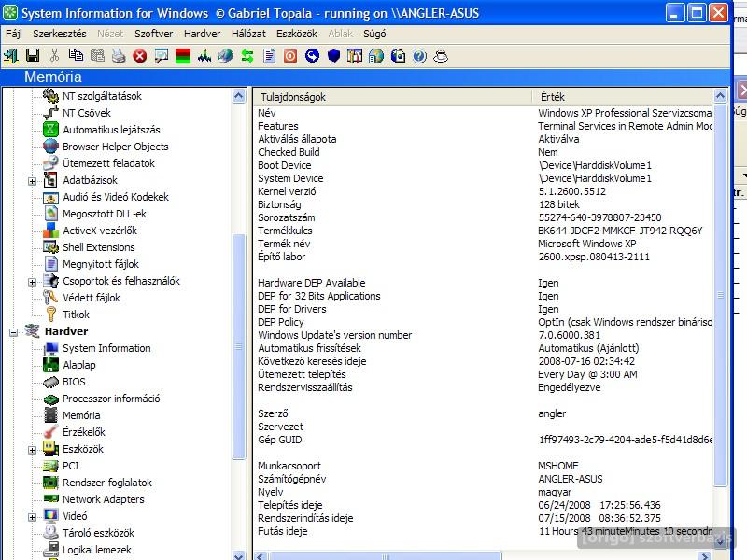This screenshot has height=560, width=747.
Task: Open the PCI tree entry
Action: pos(71,466)
